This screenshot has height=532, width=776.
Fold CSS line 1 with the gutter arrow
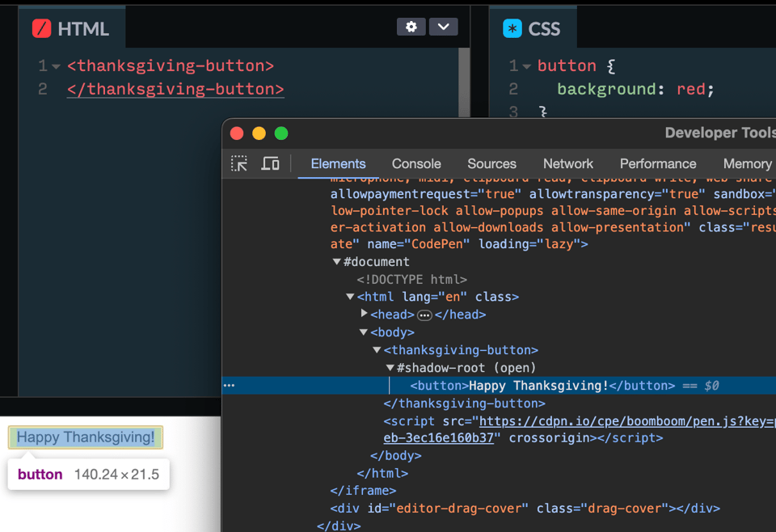click(x=527, y=66)
